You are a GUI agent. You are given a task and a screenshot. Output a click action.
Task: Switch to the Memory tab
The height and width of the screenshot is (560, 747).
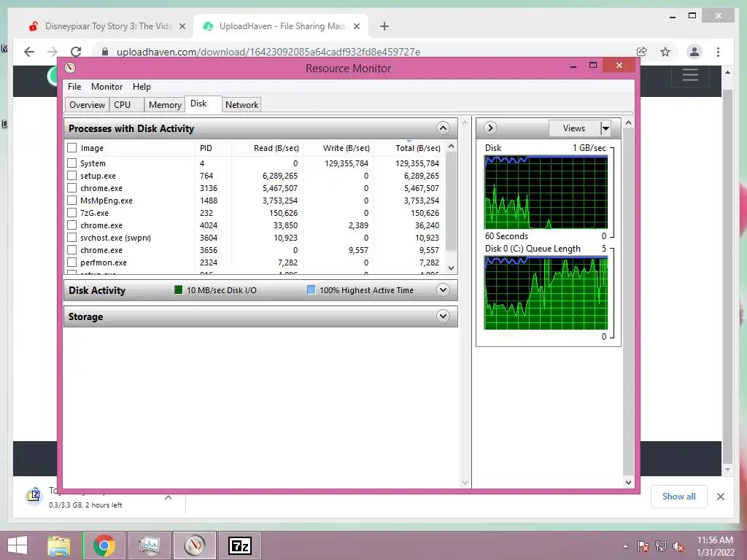(165, 105)
